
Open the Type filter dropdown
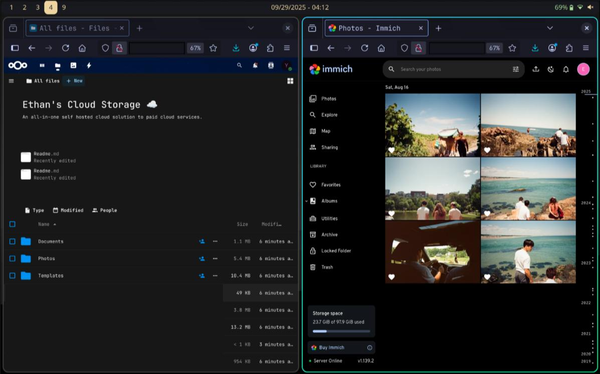(x=34, y=211)
